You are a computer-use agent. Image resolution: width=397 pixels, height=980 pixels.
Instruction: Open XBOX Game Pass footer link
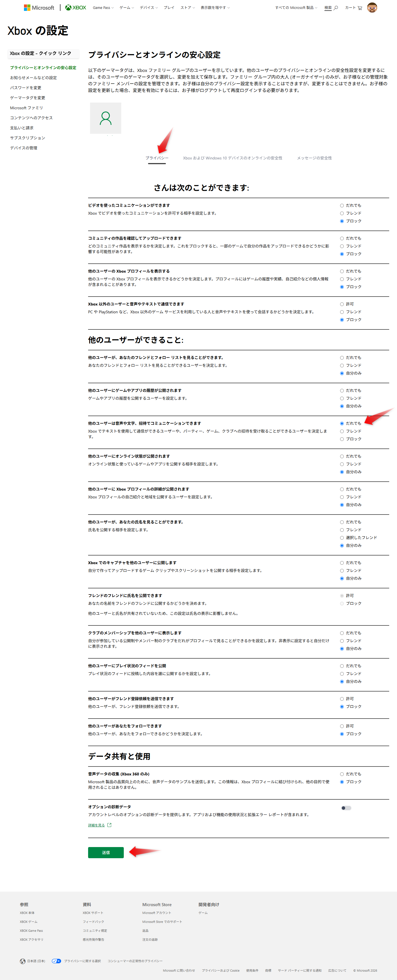31,931
